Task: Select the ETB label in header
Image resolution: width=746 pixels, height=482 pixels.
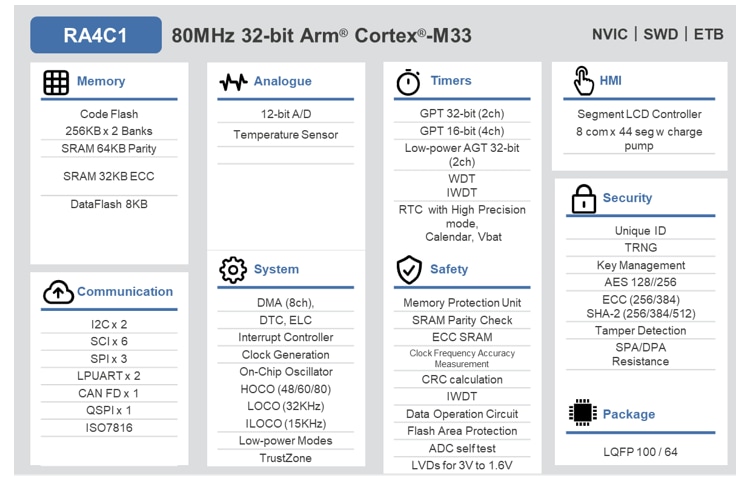Action: click(x=710, y=35)
